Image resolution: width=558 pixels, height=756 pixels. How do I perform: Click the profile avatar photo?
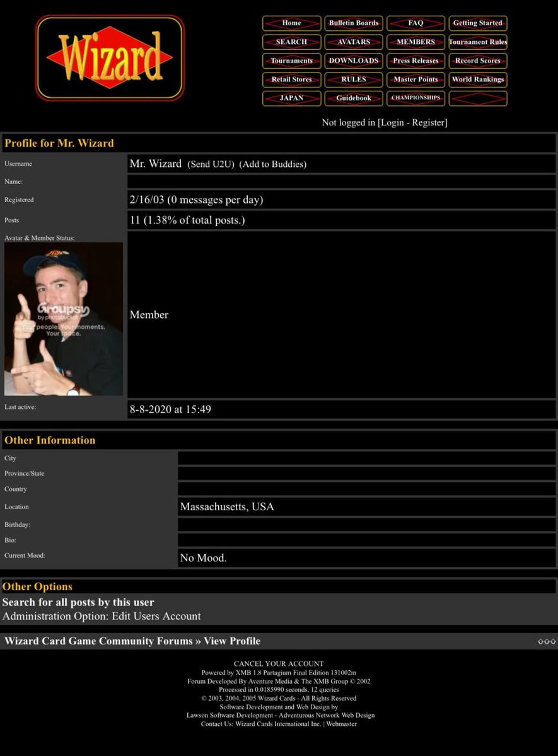tap(64, 319)
